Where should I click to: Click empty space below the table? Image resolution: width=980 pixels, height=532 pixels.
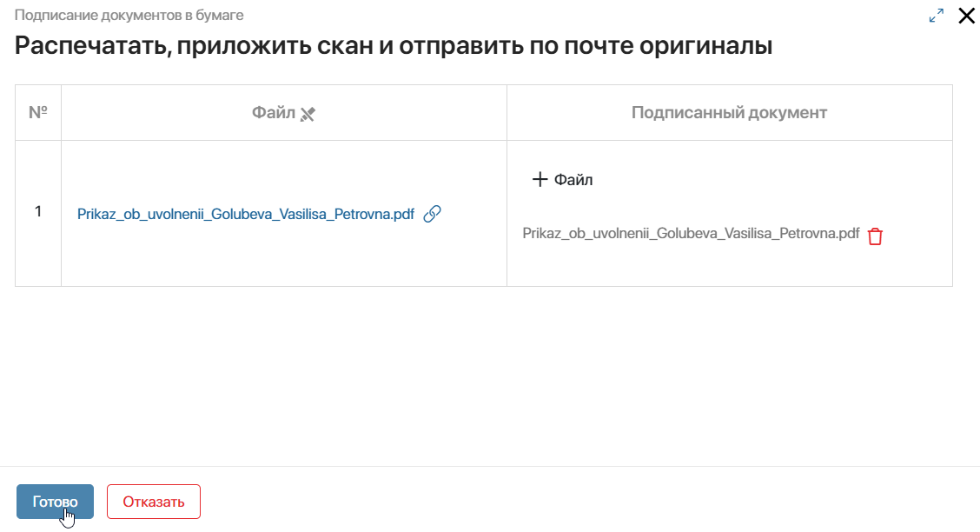pos(484,375)
